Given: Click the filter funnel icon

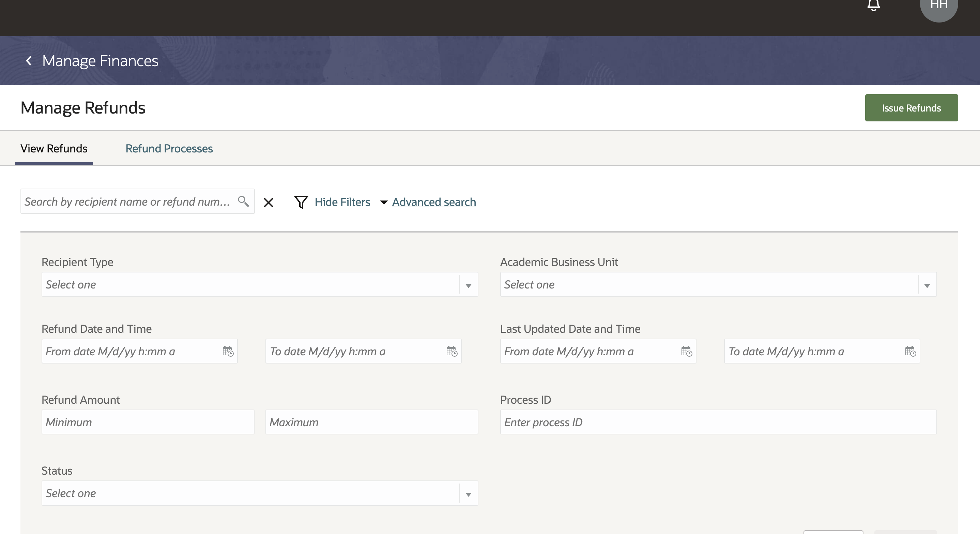Looking at the screenshot, I should (x=301, y=202).
